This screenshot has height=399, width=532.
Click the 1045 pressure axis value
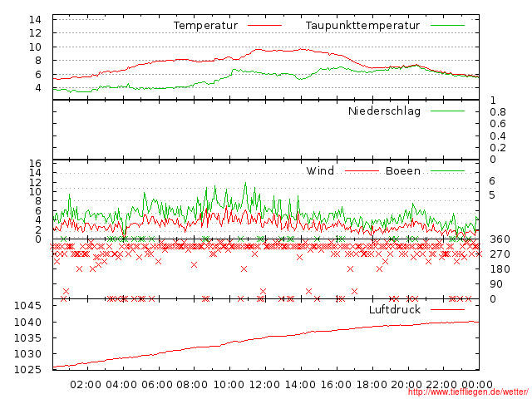(27, 306)
